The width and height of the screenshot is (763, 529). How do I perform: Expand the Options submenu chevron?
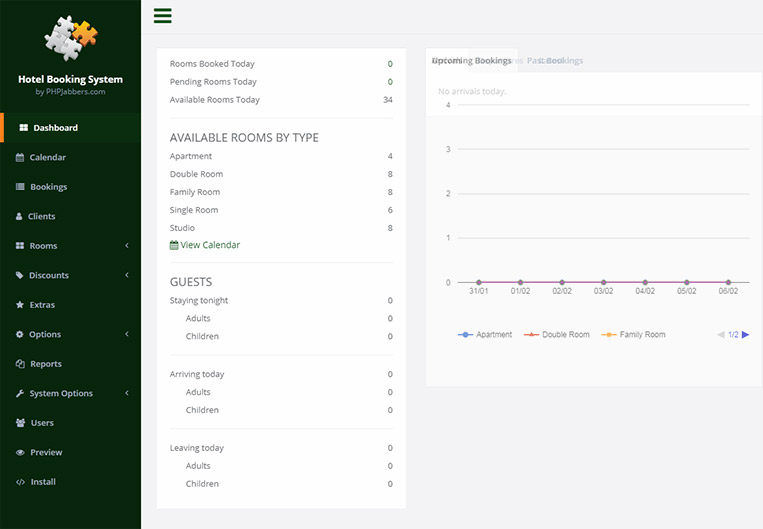[x=127, y=334]
